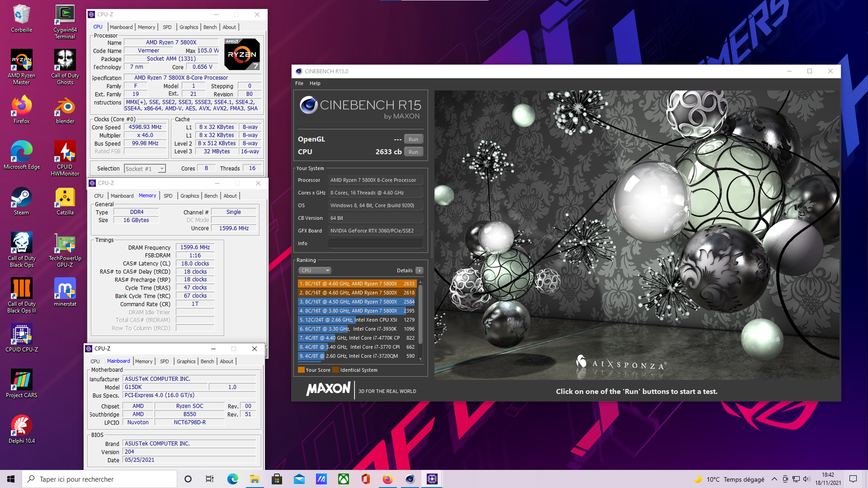The height and width of the screenshot is (488, 868).
Task: Show hidden system tray icons
Action: (x=774, y=479)
